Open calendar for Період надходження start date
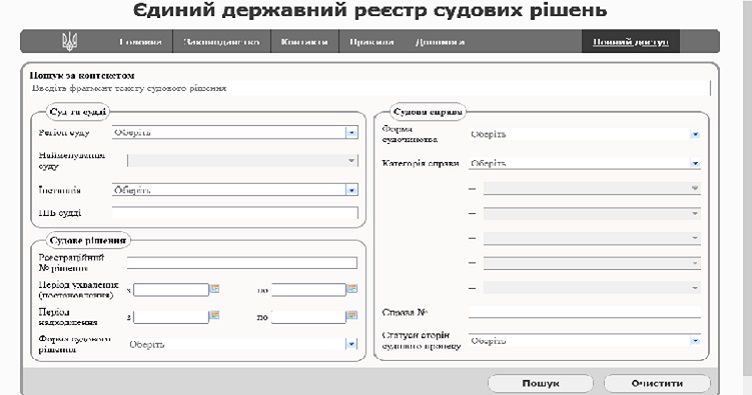The height and width of the screenshot is (395, 752). (215, 315)
